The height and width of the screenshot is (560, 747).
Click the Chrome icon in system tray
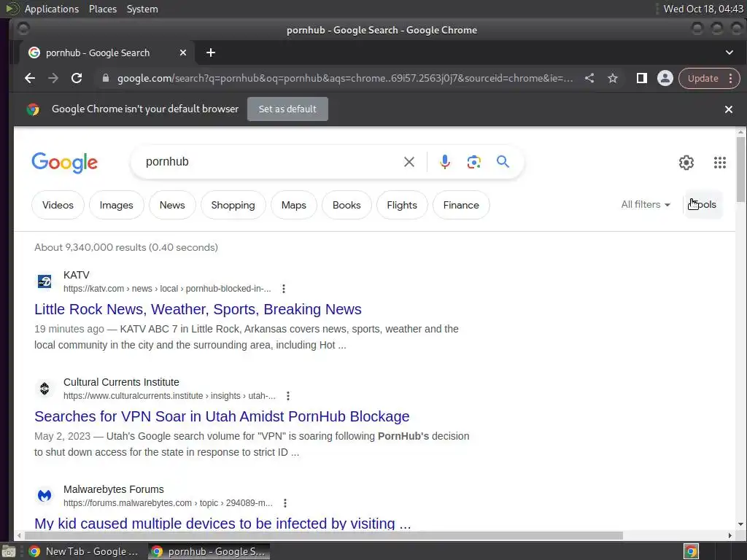click(691, 551)
